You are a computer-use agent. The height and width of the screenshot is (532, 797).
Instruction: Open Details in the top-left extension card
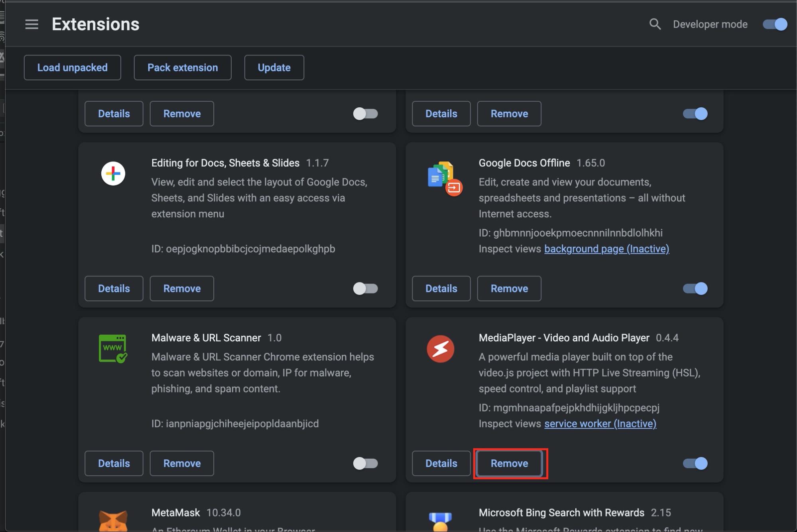(114, 114)
